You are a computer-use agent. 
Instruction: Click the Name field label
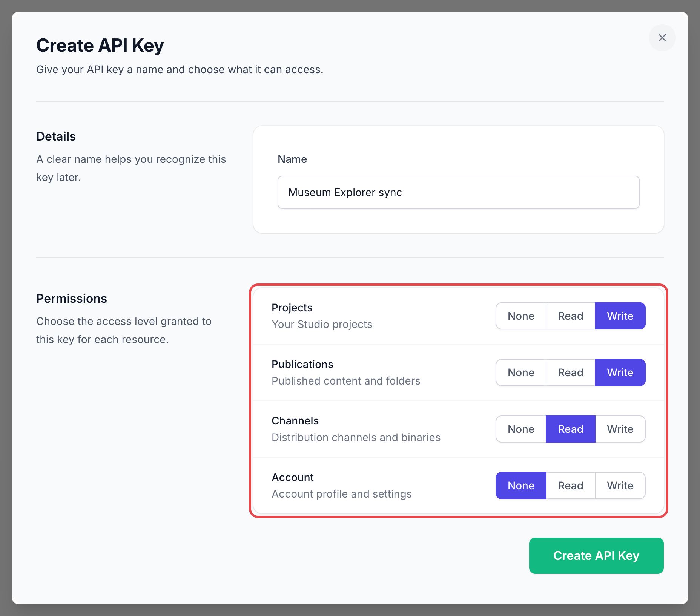[x=292, y=159]
